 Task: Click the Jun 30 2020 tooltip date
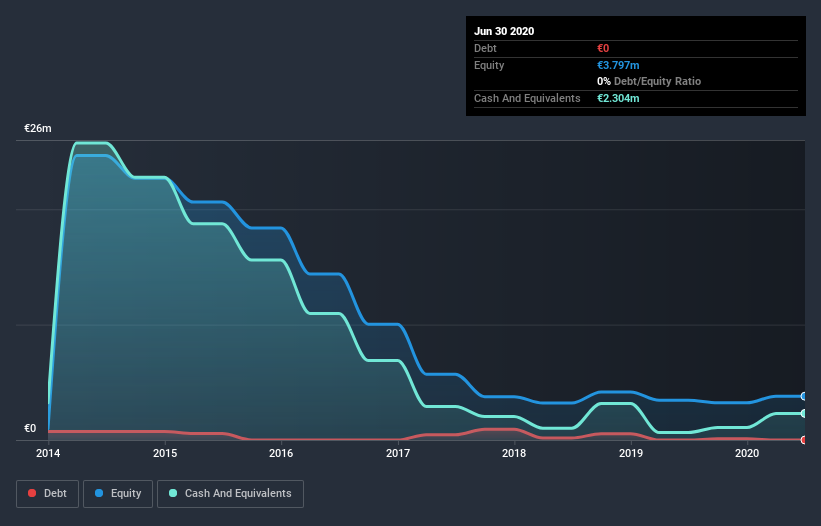(x=504, y=31)
